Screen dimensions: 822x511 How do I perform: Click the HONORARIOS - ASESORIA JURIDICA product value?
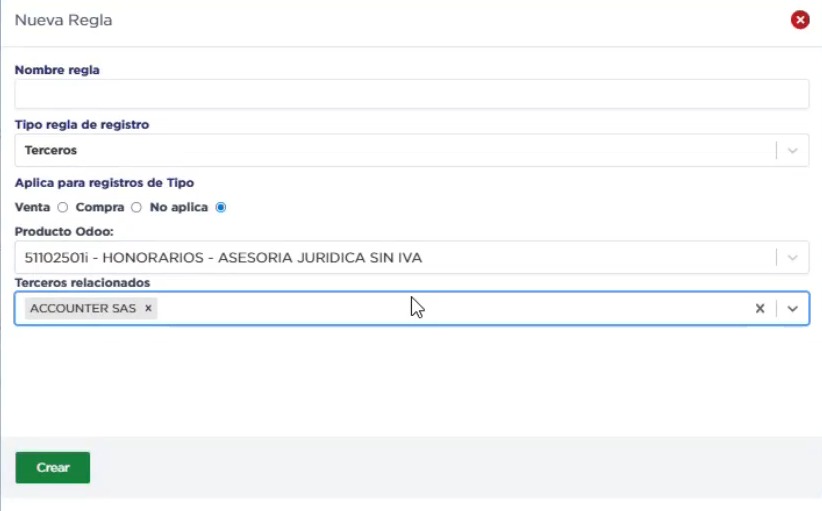(x=223, y=257)
